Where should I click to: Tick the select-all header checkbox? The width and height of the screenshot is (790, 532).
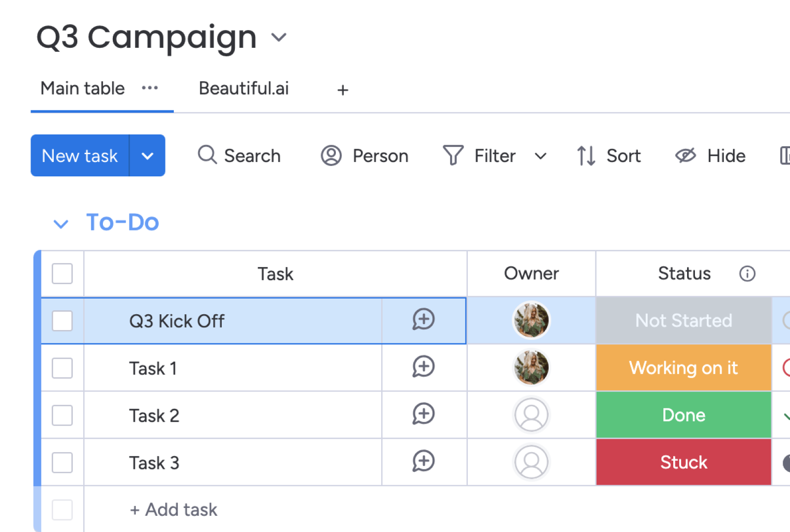[x=62, y=273]
